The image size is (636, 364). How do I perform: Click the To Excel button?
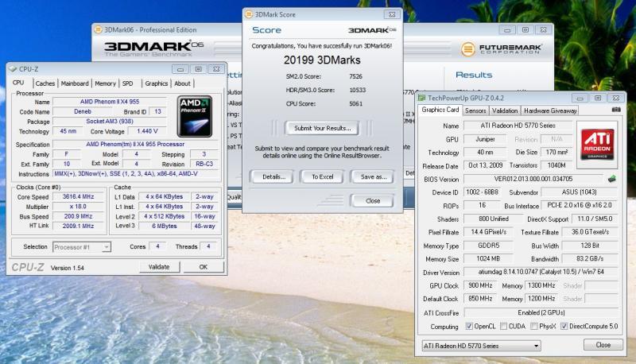tap(323, 176)
